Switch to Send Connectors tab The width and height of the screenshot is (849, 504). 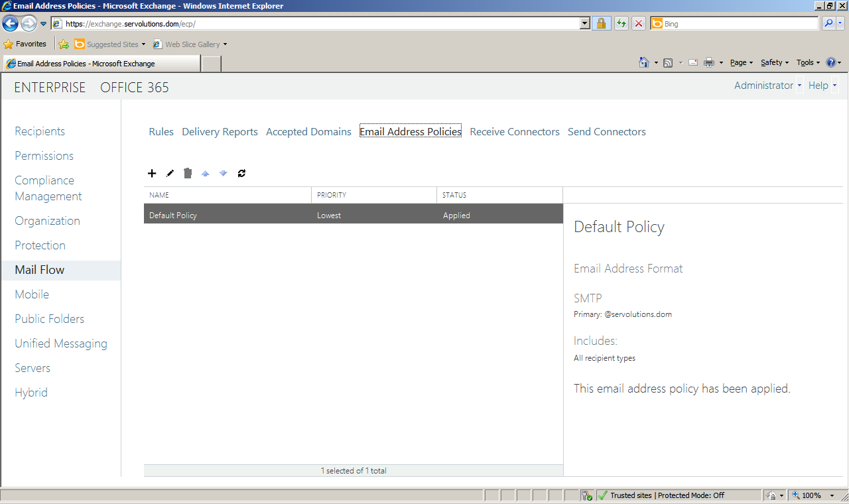607,132
